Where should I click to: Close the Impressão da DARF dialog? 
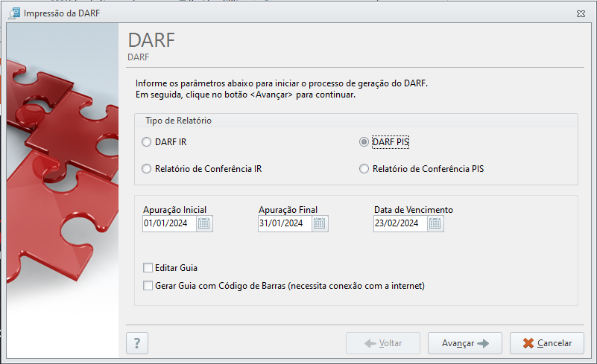pos(581,13)
